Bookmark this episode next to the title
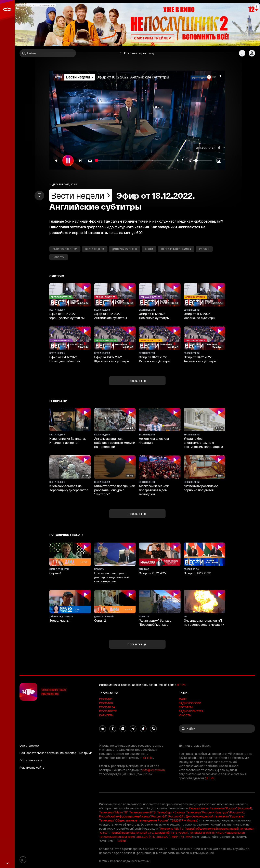260x868 pixels. coord(39,195)
